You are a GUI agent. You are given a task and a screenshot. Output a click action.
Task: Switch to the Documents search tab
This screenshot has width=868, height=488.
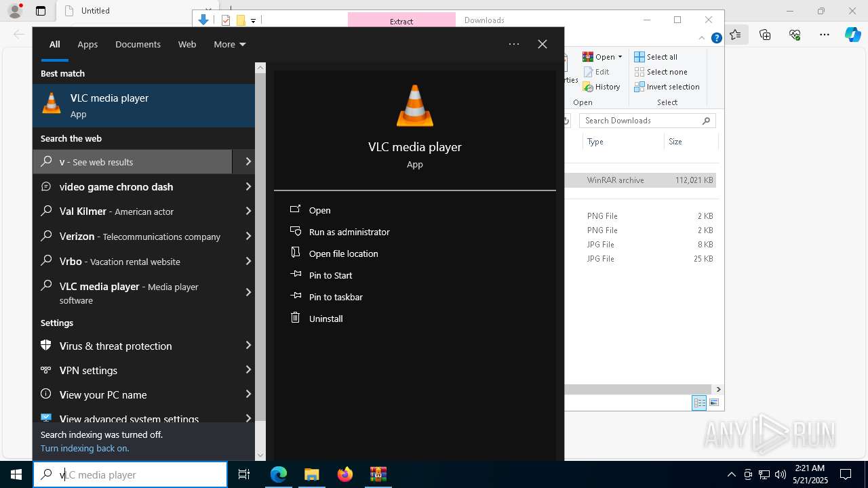point(138,44)
